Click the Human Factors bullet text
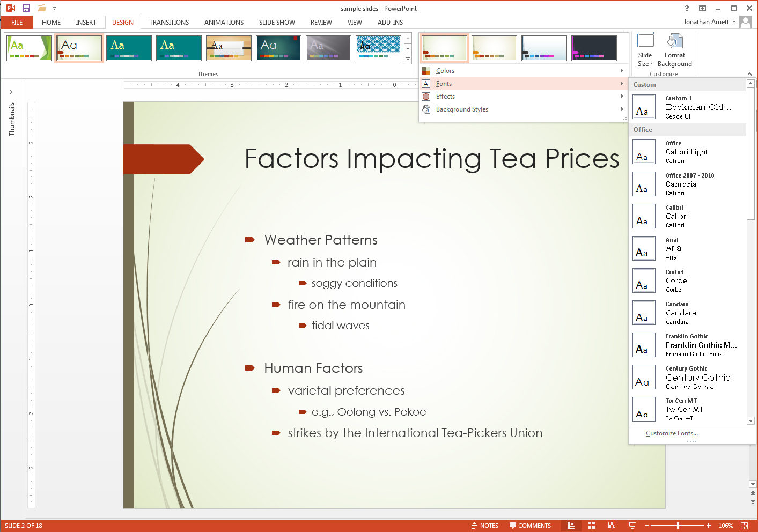The width and height of the screenshot is (758, 532). tap(313, 368)
